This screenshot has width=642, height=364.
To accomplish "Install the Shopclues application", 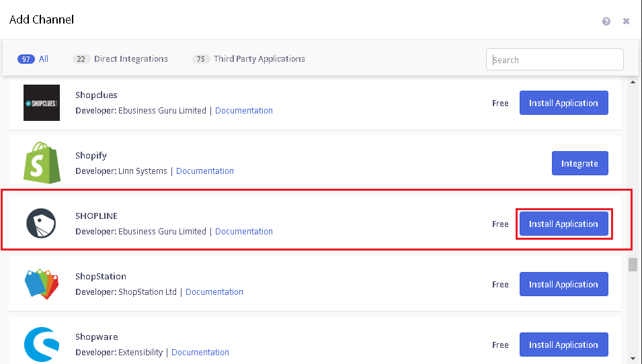I will (x=564, y=103).
